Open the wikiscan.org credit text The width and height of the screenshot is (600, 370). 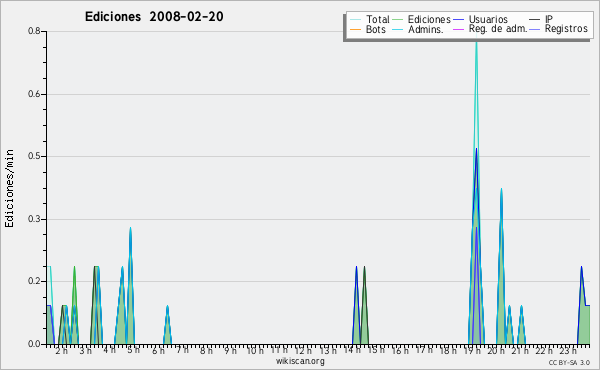300,361
